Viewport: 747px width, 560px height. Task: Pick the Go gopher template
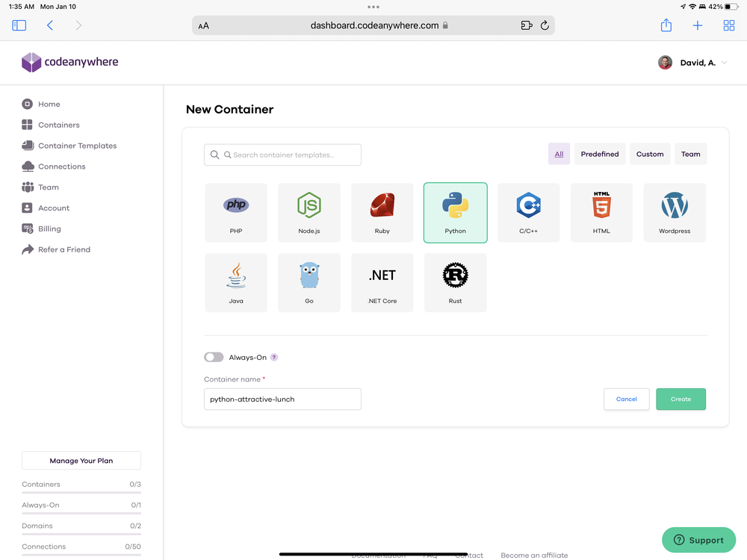coord(309,282)
